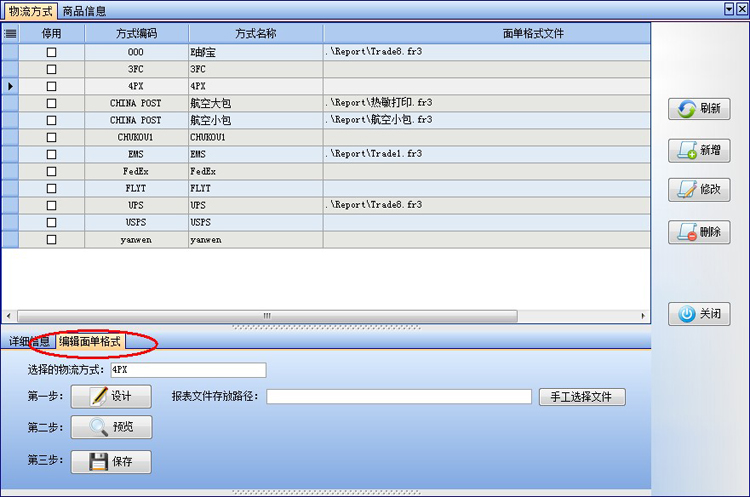Click the floppy disk 保存 save button
Screen dimensions: 750x497
tap(111, 462)
